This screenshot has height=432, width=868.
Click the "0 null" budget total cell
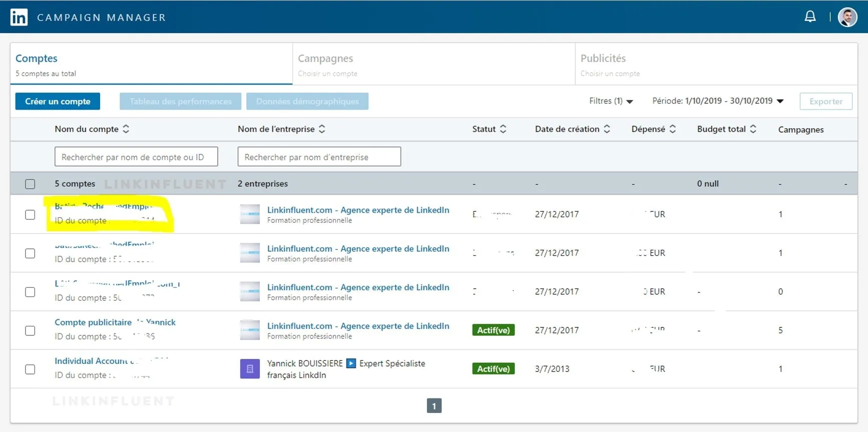tap(708, 184)
